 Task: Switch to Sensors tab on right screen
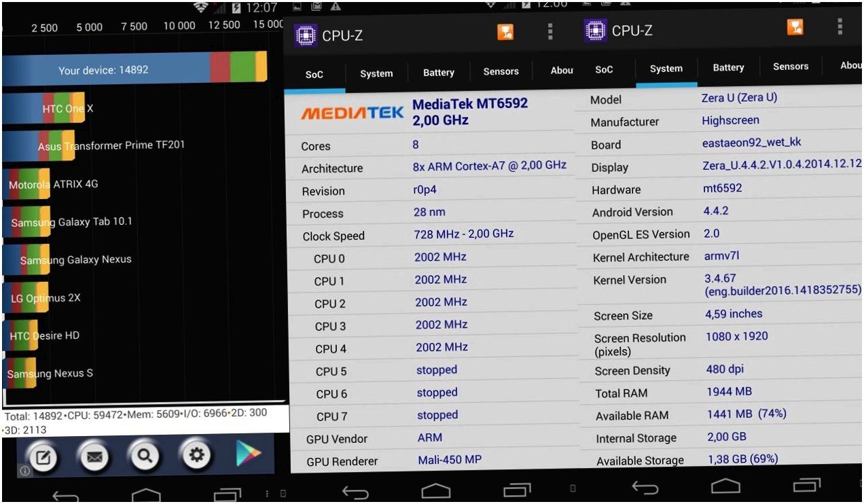(x=790, y=67)
